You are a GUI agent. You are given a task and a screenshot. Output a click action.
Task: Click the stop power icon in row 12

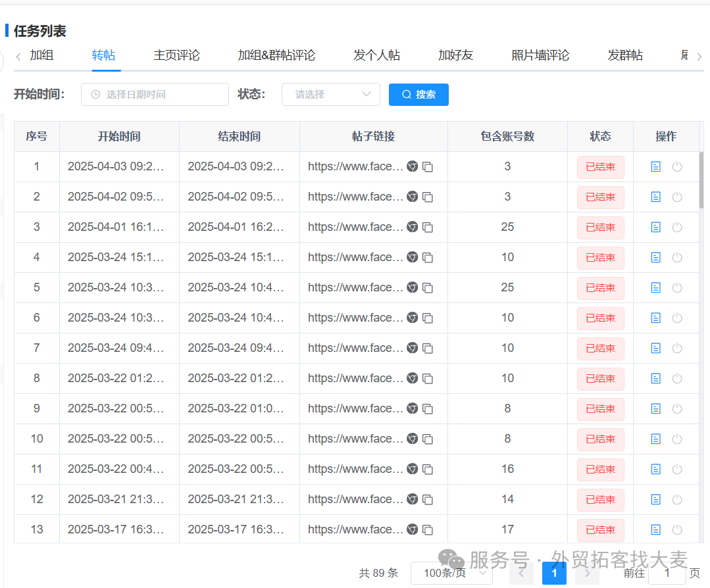[x=677, y=500]
